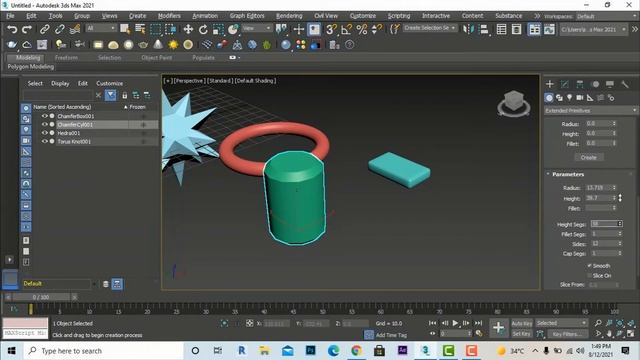The height and width of the screenshot is (360, 640).
Task: Click the sun light icon on second toolbar row
Action: pos(173,45)
